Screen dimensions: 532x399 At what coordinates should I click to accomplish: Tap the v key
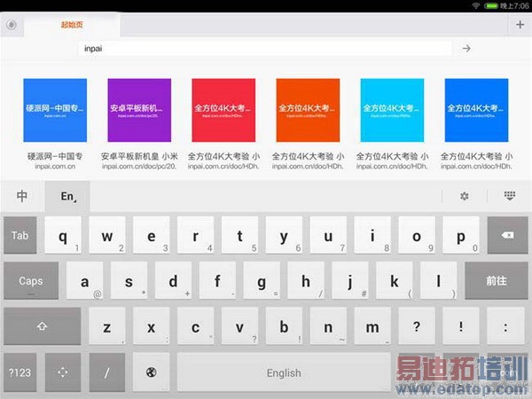239,326
